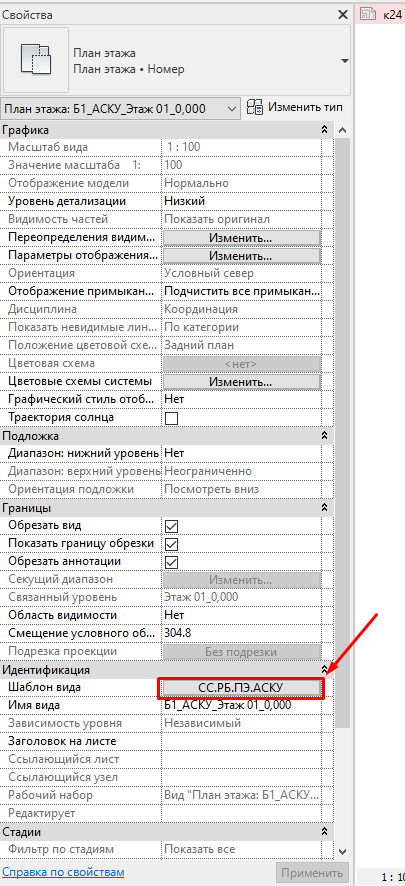The image size is (405, 886).
Task: Close the Свойства properties panel
Action: 342,15
